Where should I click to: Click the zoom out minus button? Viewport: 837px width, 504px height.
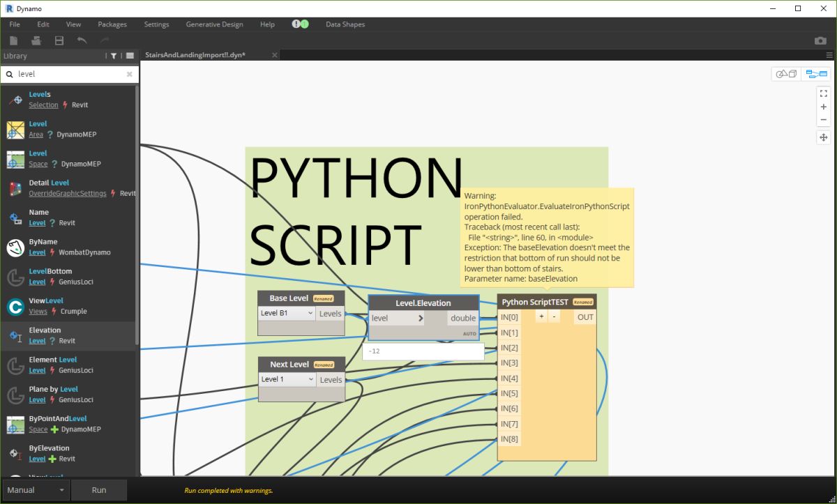[x=824, y=119]
